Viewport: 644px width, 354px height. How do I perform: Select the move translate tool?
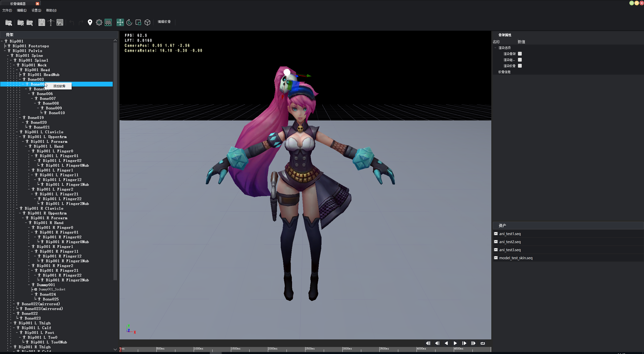tap(120, 22)
